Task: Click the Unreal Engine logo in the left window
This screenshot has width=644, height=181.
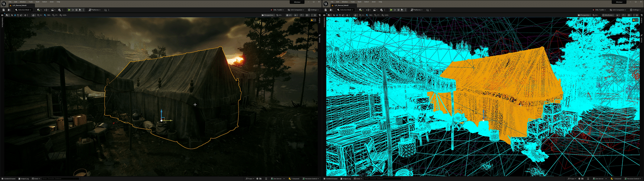Action: 4,3
